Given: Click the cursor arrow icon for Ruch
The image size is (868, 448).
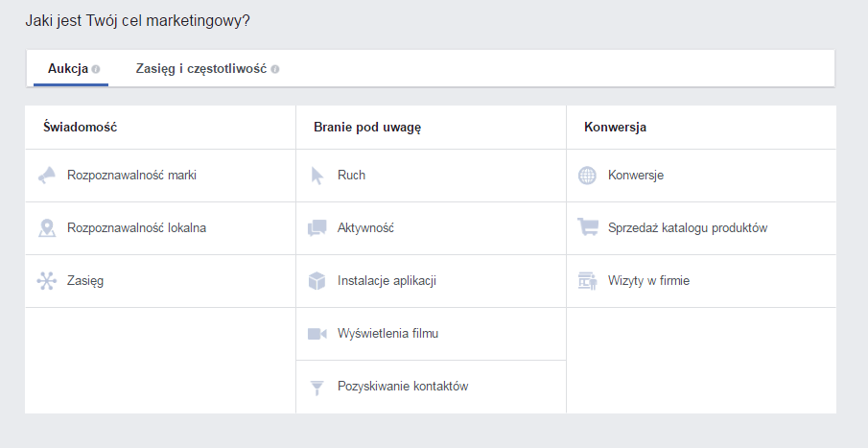Looking at the screenshot, I should point(317,176).
